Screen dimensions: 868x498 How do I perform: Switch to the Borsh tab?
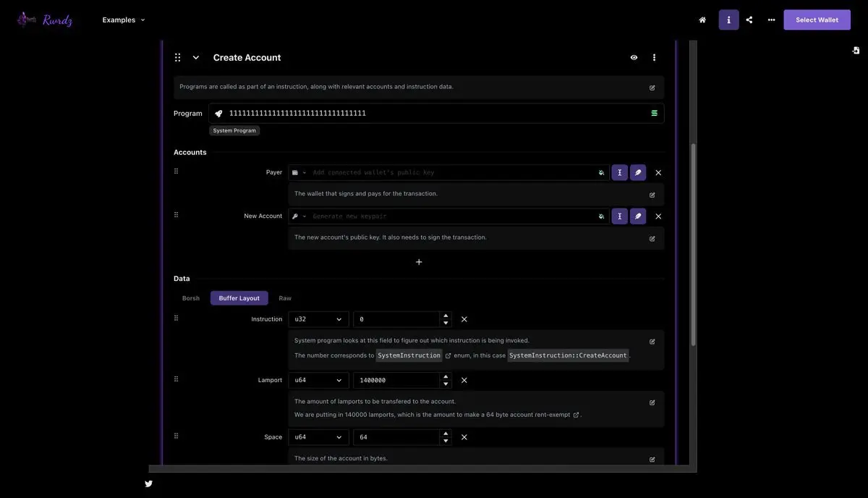[191, 298]
